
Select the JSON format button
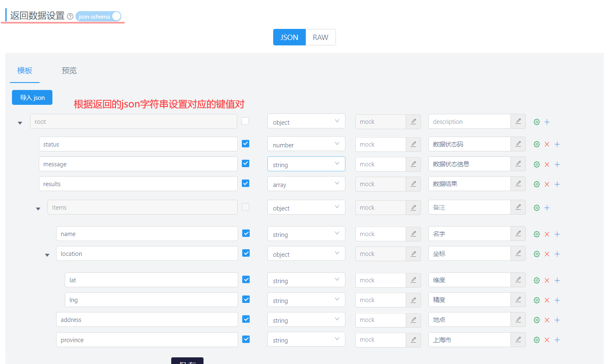coord(289,37)
